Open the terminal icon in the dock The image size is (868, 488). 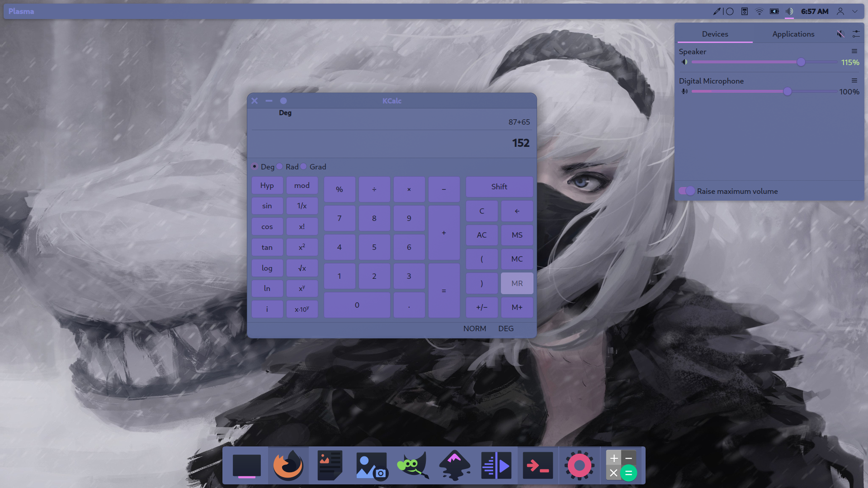[x=538, y=465]
